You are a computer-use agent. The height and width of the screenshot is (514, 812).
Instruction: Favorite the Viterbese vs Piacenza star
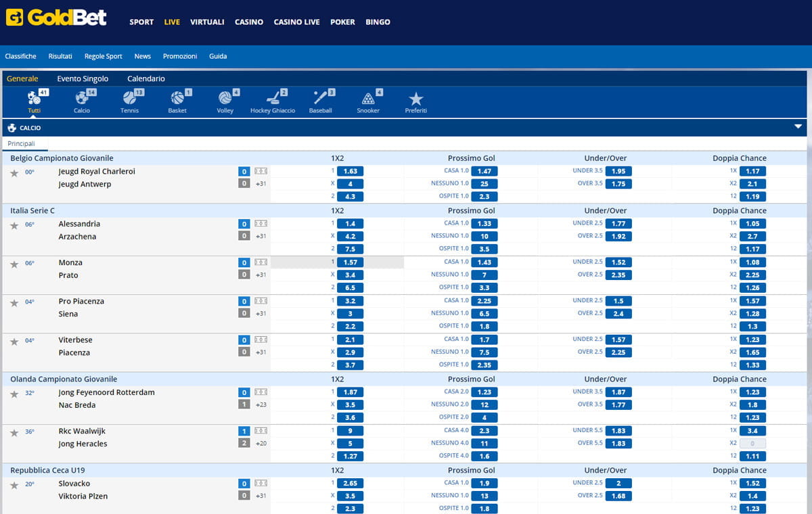[14, 342]
